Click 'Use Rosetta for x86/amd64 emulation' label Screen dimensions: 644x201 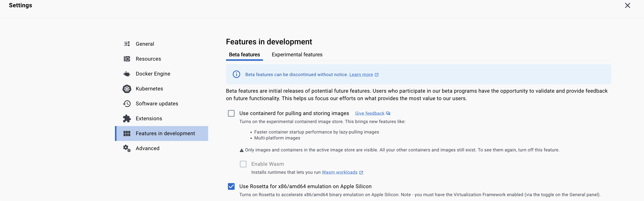tap(305, 186)
